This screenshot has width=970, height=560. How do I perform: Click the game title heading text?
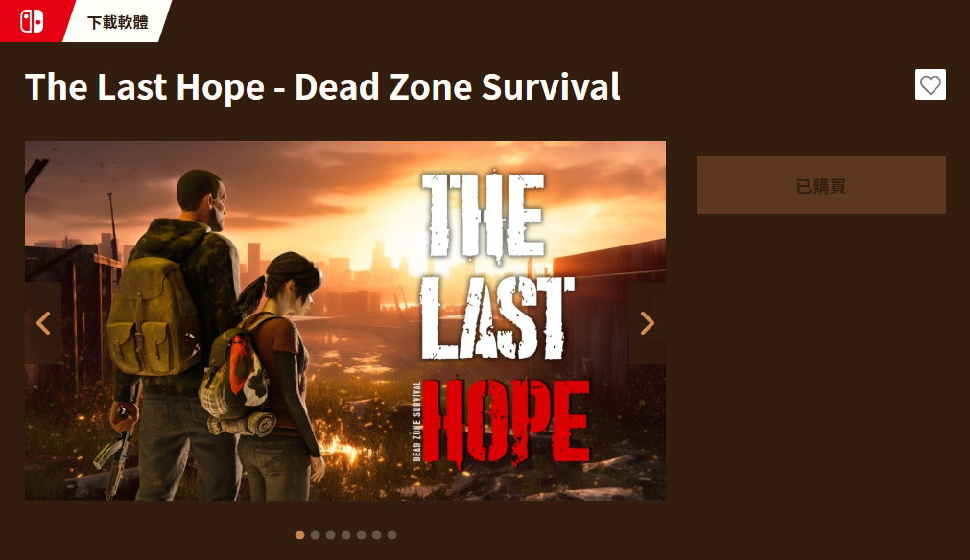coord(322,86)
